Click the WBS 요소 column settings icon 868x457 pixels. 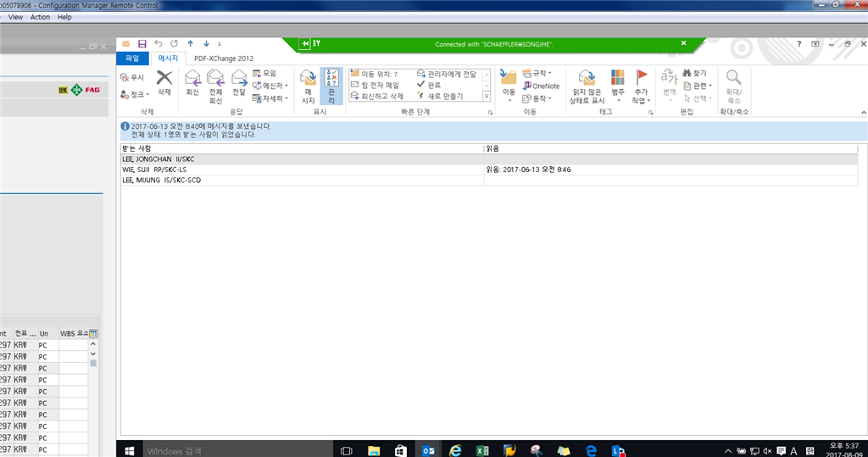coord(93,333)
